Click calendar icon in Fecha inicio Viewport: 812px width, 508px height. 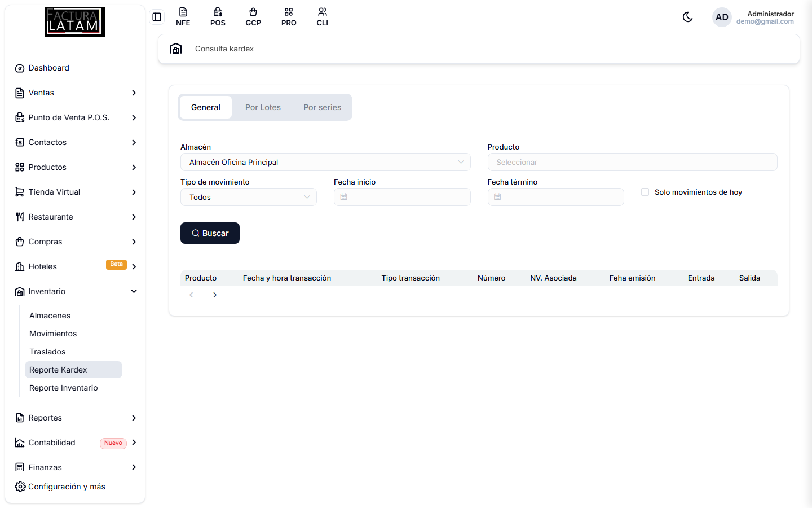(344, 197)
